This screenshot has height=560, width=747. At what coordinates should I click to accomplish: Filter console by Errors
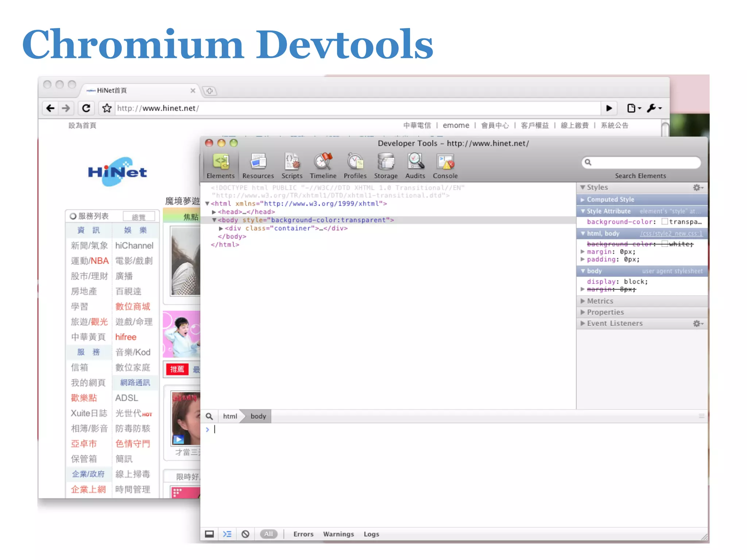(303, 534)
